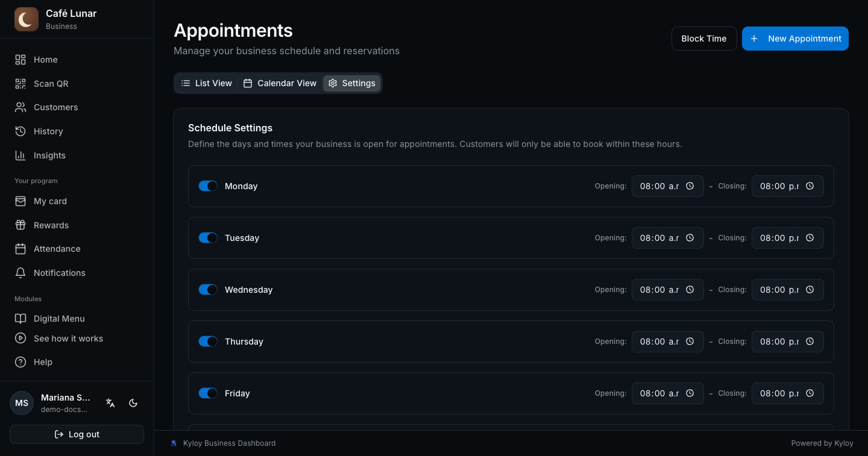Go to Rewards page
Viewport: 868px width, 456px height.
(x=77, y=225)
